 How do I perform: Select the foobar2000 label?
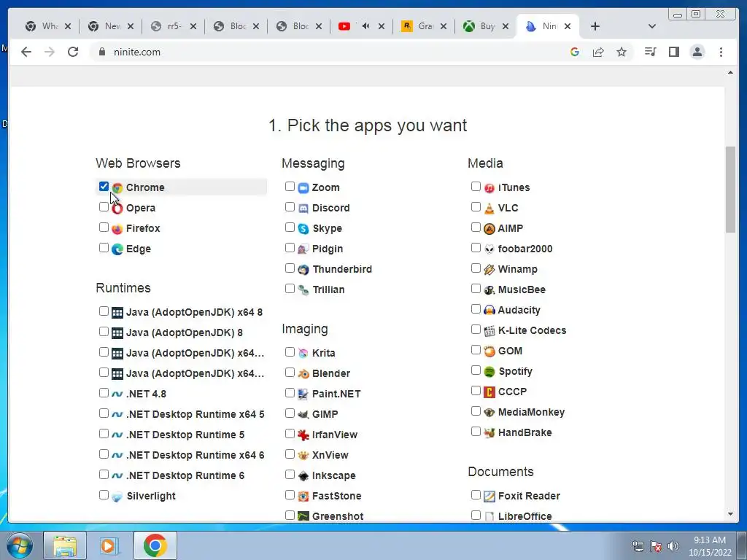(525, 249)
